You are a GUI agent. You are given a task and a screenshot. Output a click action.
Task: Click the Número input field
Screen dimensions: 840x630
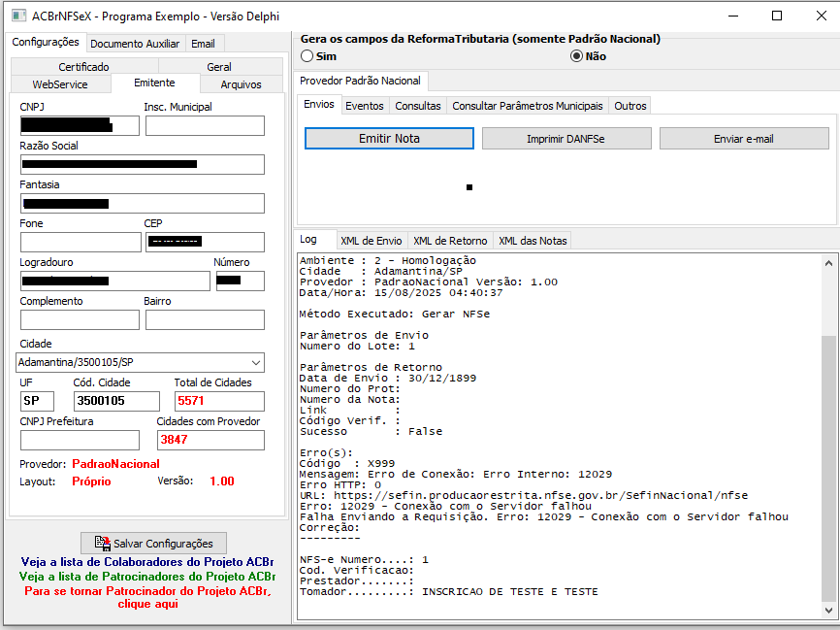pyautogui.click(x=241, y=281)
